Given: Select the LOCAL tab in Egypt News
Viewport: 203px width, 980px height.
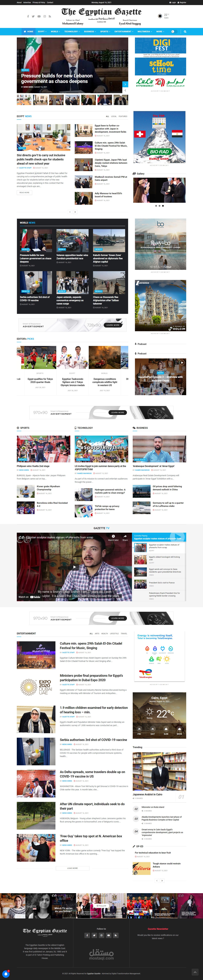Looking at the screenshot, I should coord(114,116).
